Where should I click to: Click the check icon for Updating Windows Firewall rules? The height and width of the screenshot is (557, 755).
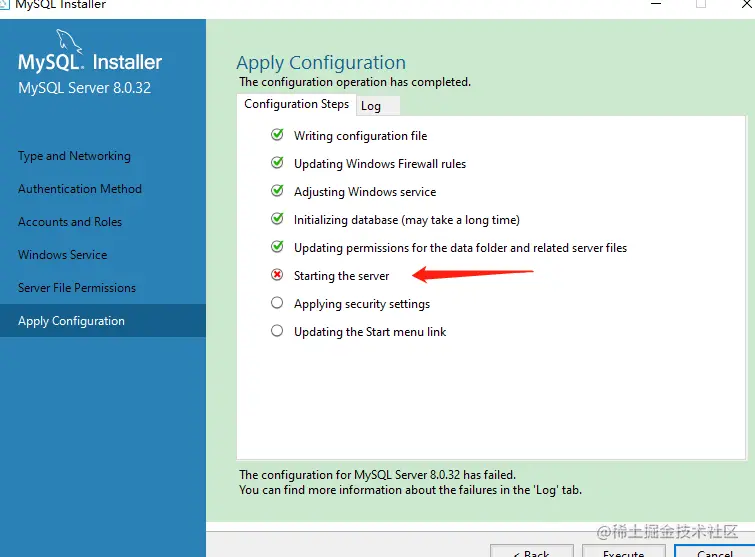[277, 163]
